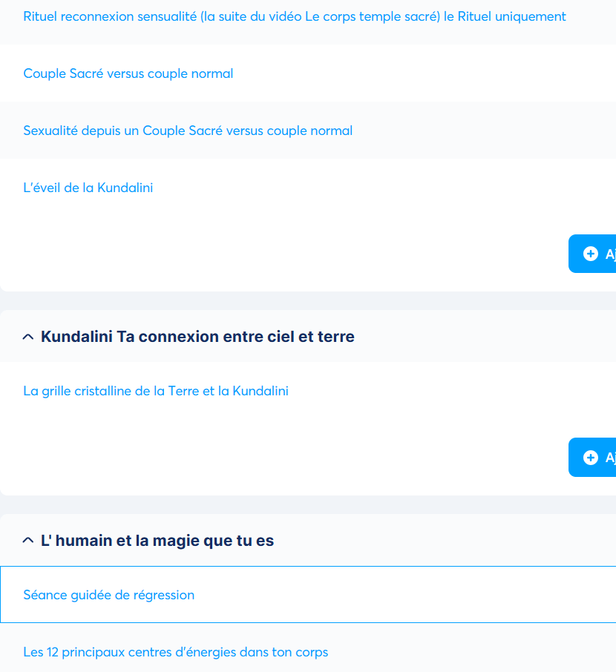Select the Sexualité depuis un Couple Sacré row background
This screenshot has height=672, width=616.
point(482,131)
